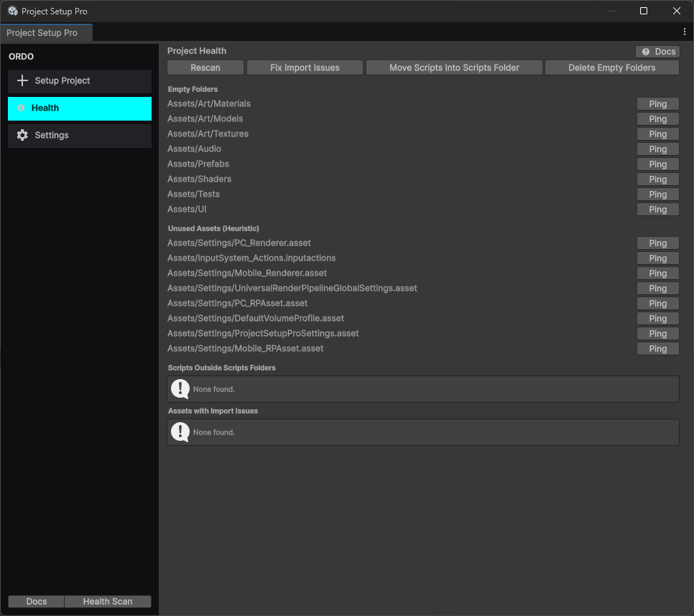Click the Assets/Art/Materials path text
The height and width of the screenshot is (616, 694).
(x=209, y=103)
